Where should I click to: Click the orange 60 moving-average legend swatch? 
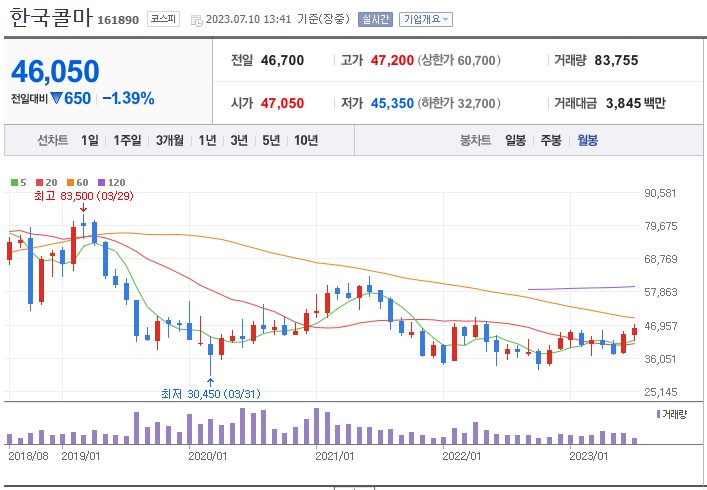tap(71, 183)
